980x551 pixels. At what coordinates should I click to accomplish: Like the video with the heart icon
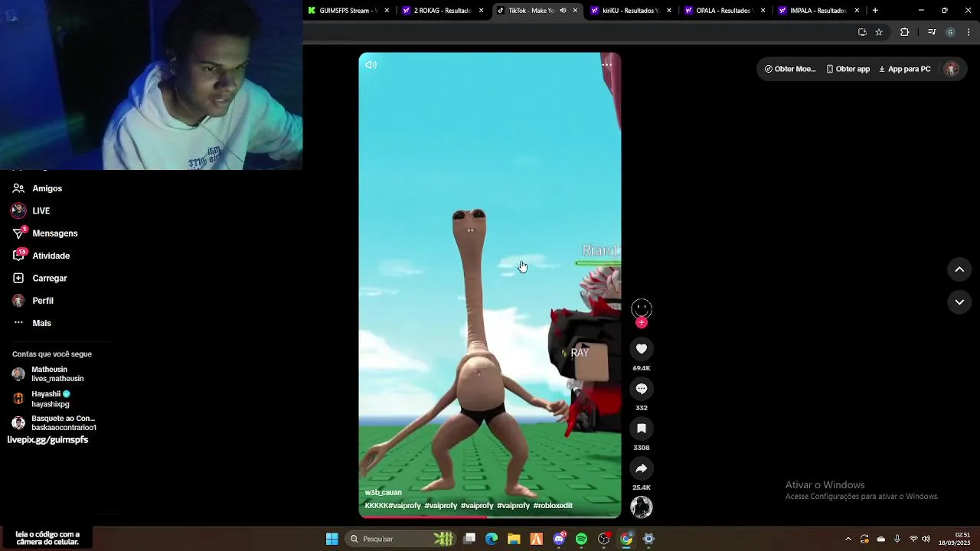click(x=642, y=349)
